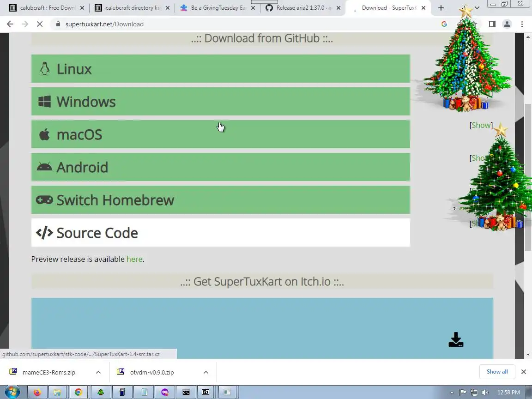Click the Itch.io download arrow icon
Screen dimensions: 532x399
[456, 339]
